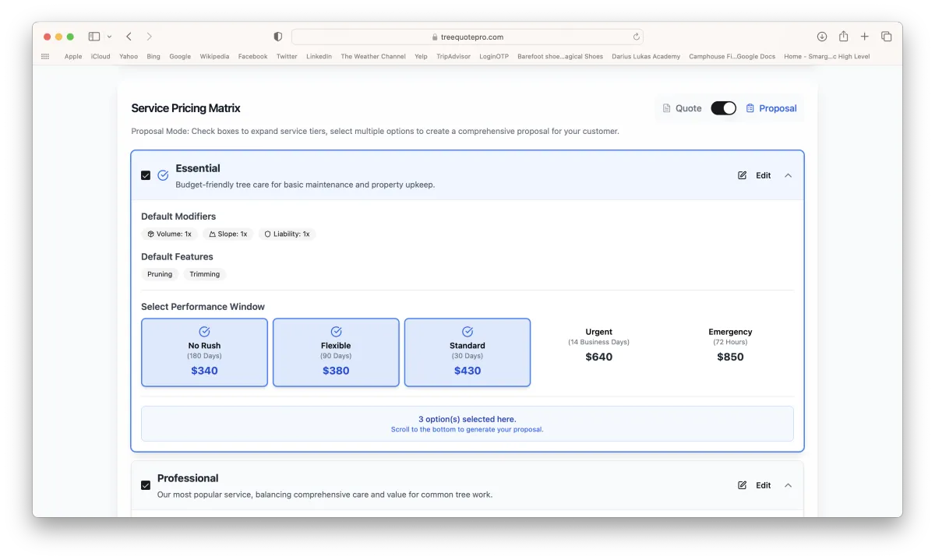Edit the Professional tier
The width and height of the screenshot is (935, 560).
pyautogui.click(x=754, y=485)
